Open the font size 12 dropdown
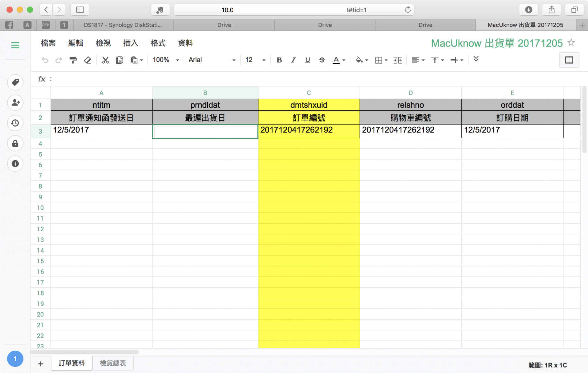 click(255, 60)
